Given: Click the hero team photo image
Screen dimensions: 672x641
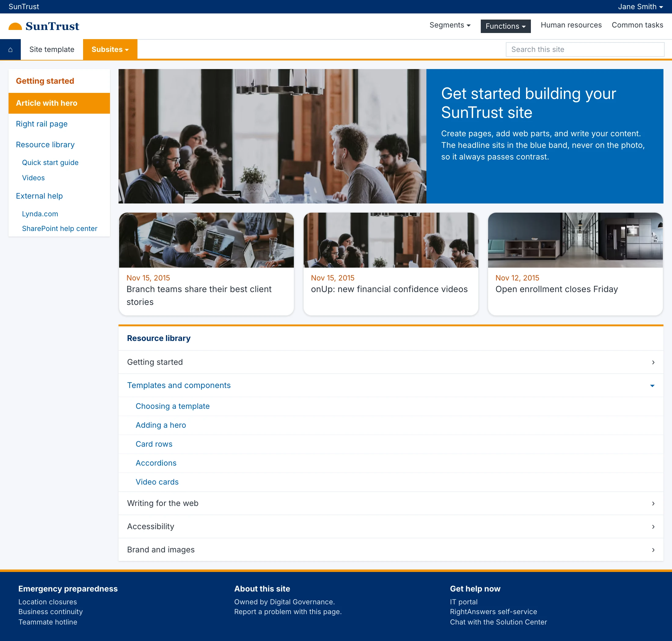Looking at the screenshot, I should click(x=272, y=136).
